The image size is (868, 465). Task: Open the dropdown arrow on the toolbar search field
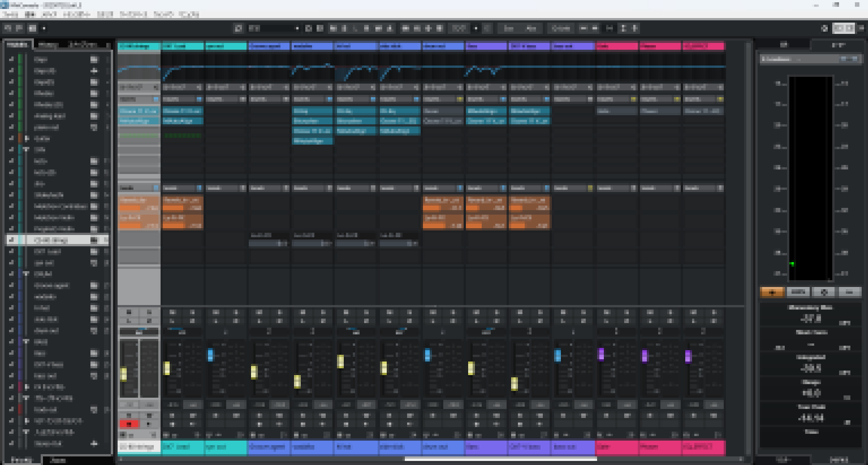(297, 28)
